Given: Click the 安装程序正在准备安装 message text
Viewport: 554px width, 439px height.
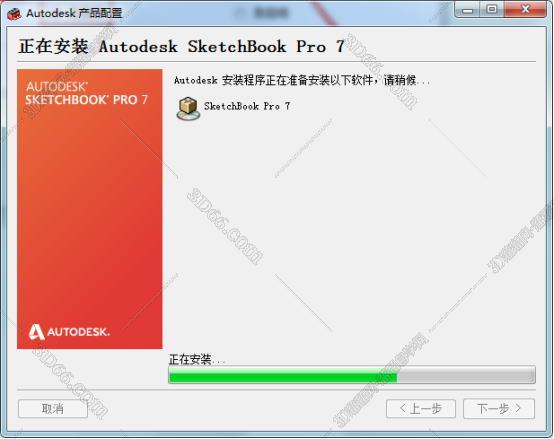Looking at the screenshot, I should click(302, 80).
